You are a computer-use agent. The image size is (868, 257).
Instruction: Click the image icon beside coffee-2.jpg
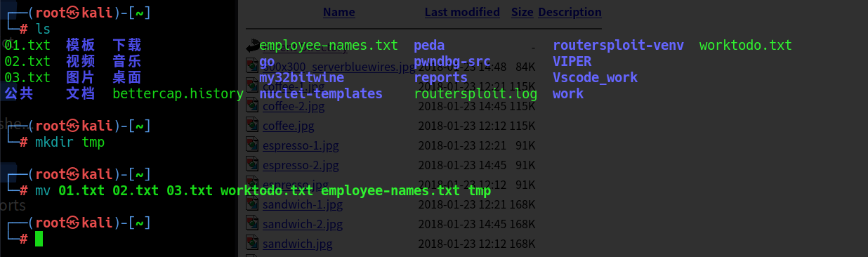point(253,105)
